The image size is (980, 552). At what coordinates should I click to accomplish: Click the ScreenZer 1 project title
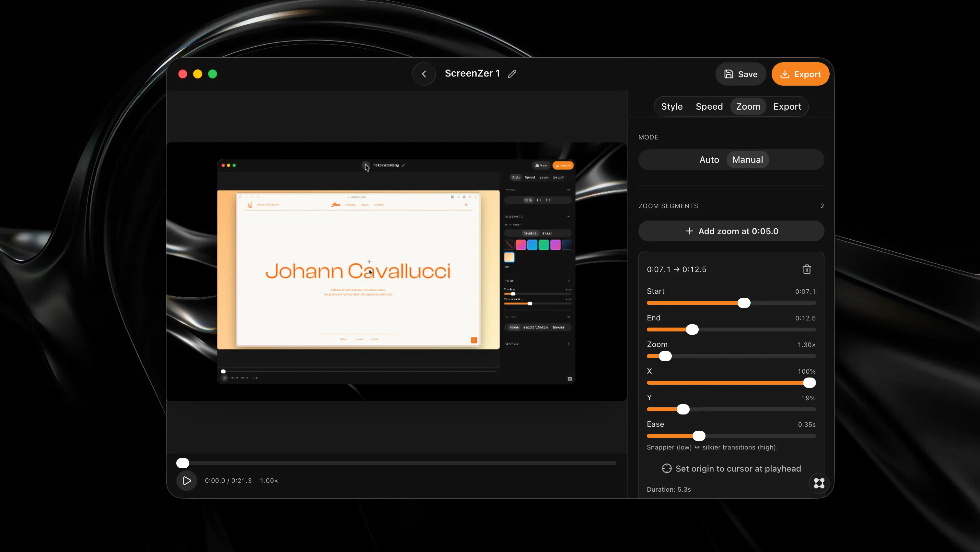[x=472, y=74]
